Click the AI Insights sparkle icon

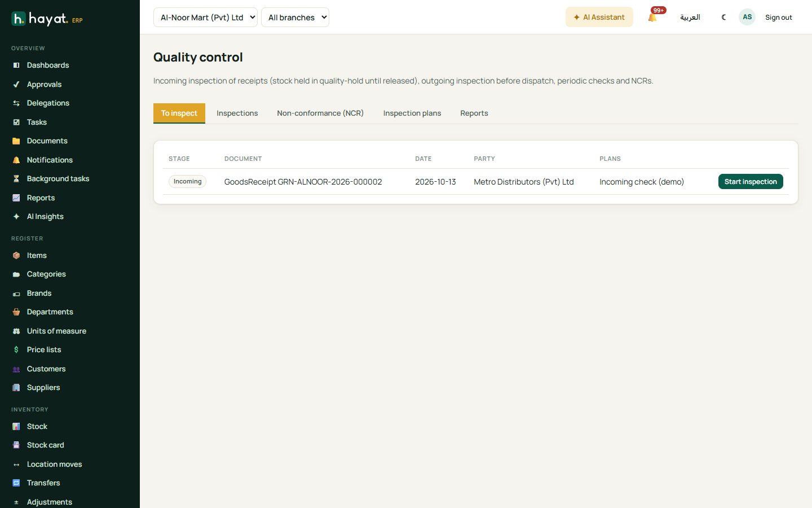(16, 217)
